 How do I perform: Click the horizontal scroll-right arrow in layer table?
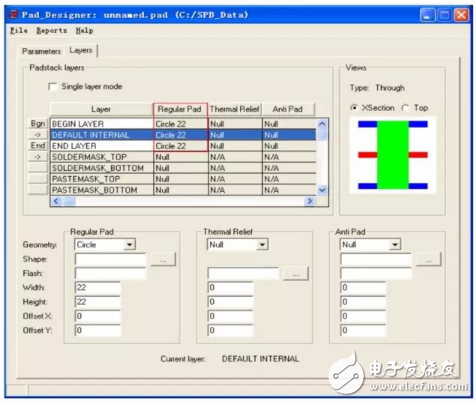click(310, 201)
